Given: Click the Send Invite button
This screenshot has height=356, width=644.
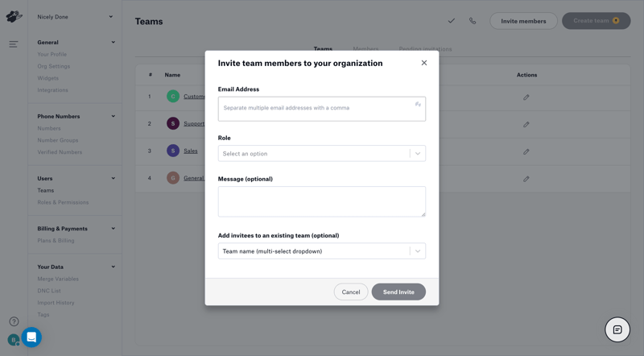Looking at the screenshot, I should [x=398, y=292].
